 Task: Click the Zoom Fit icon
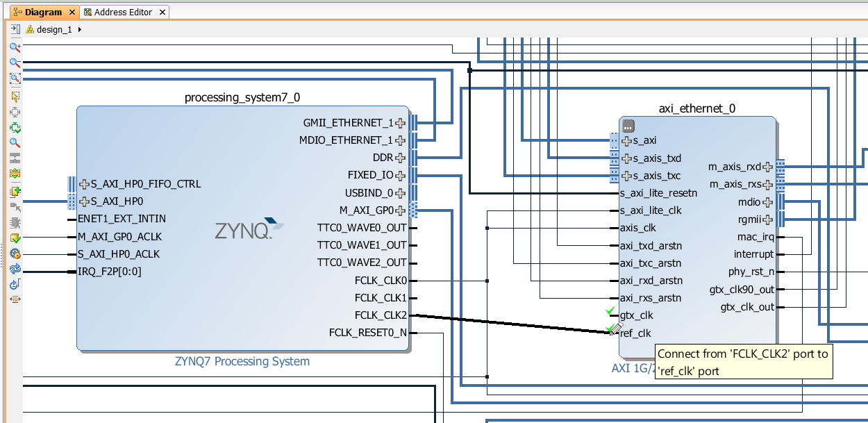[15, 78]
